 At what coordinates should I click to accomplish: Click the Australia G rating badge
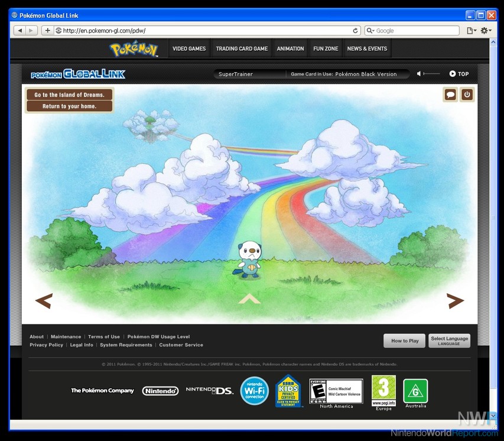point(415,391)
